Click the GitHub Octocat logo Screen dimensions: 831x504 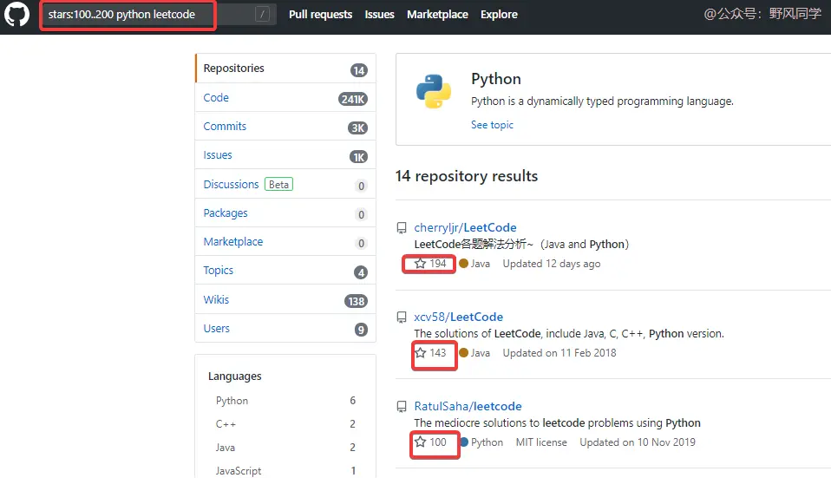17,15
